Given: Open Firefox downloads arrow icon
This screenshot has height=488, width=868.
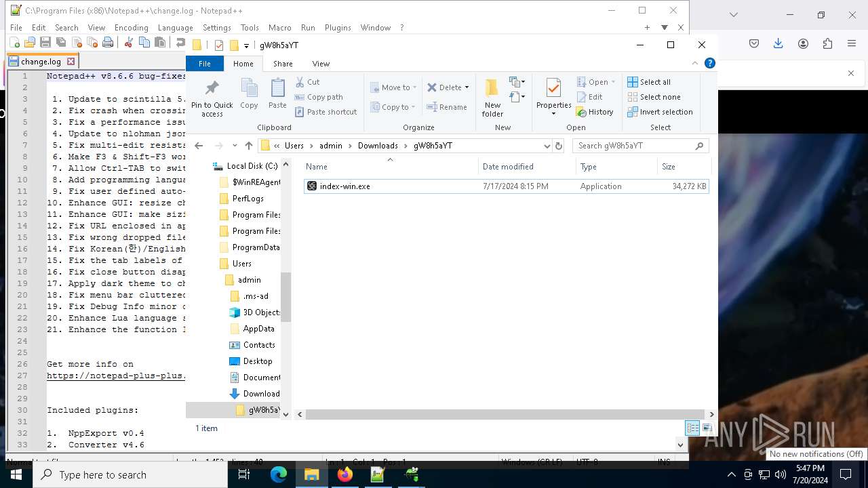Looking at the screenshot, I should coord(778,43).
